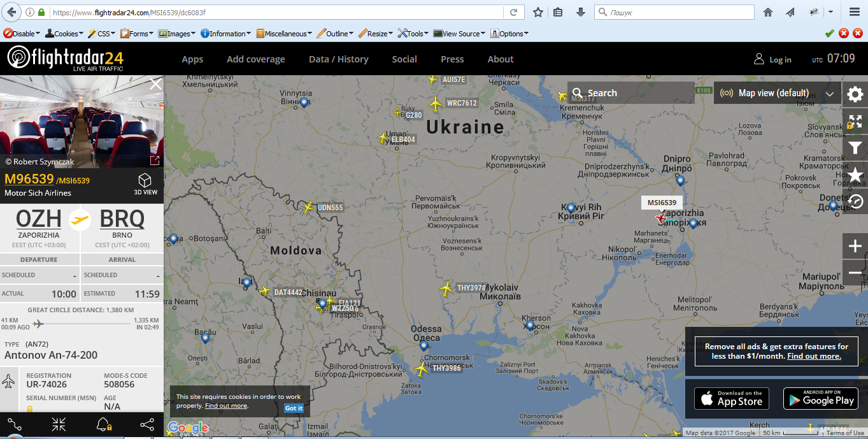The height and width of the screenshot is (439, 868).
Task: Click the flight route icon at panel bottom
Action: click(x=15, y=424)
